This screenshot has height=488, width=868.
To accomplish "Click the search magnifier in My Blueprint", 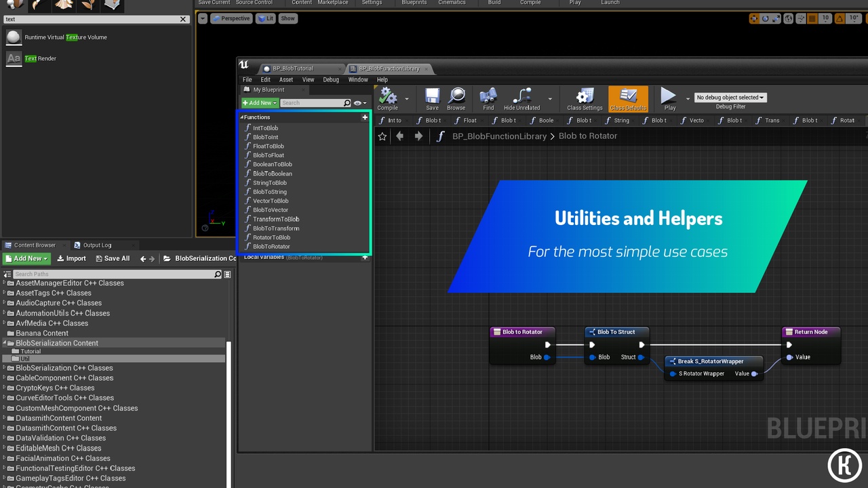I will coord(347,103).
